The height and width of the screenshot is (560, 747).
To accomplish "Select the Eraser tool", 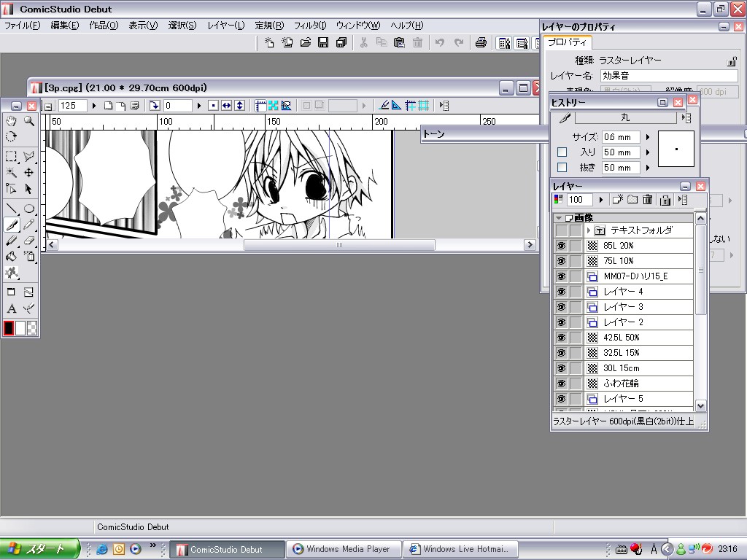I will [29, 241].
